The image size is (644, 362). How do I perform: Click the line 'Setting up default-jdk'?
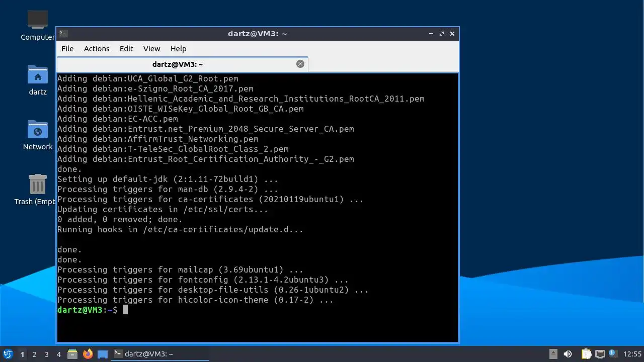tap(168, 179)
